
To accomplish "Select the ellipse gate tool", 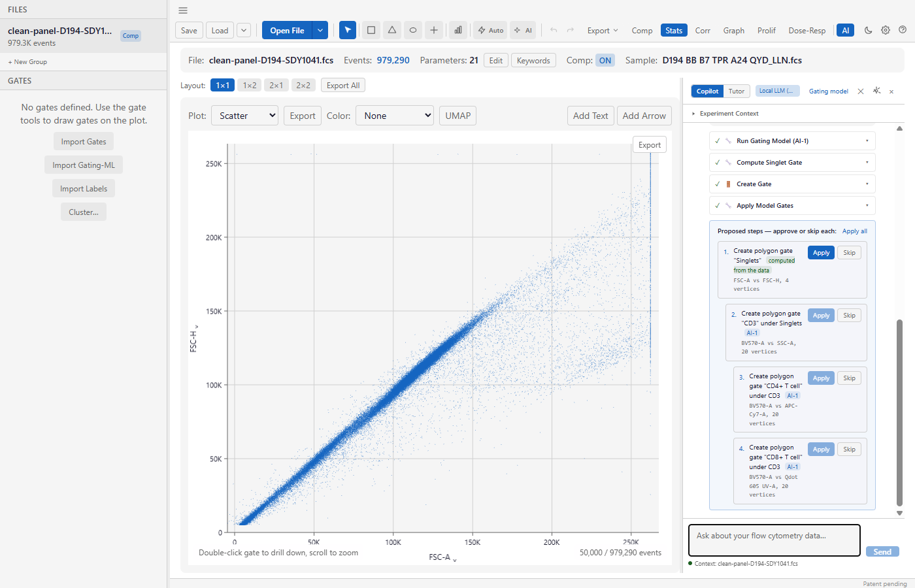I will (x=413, y=30).
